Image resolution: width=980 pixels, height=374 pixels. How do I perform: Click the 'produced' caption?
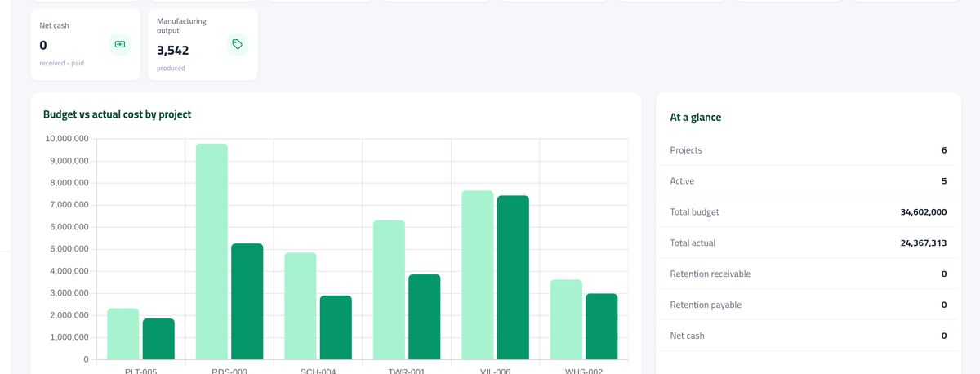coord(171,68)
